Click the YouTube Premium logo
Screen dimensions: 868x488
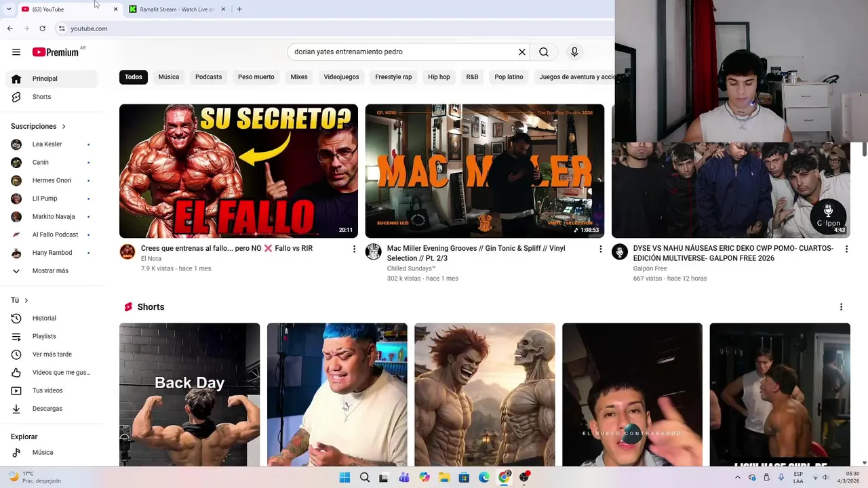click(x=56, y=52)
